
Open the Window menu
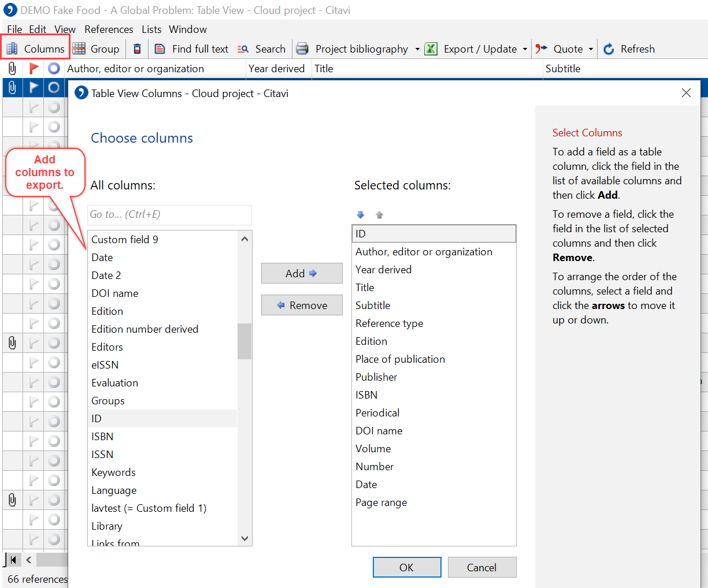(188, 29)
